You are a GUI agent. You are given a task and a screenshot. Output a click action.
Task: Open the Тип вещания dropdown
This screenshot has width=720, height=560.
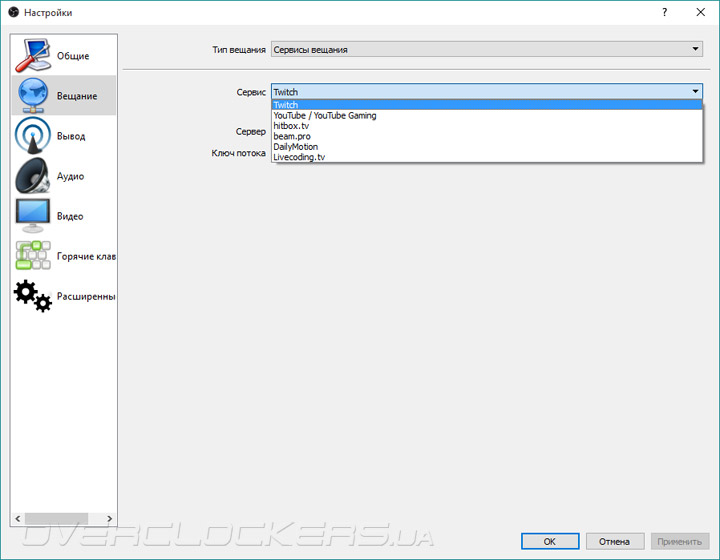[x=487, y=49]
